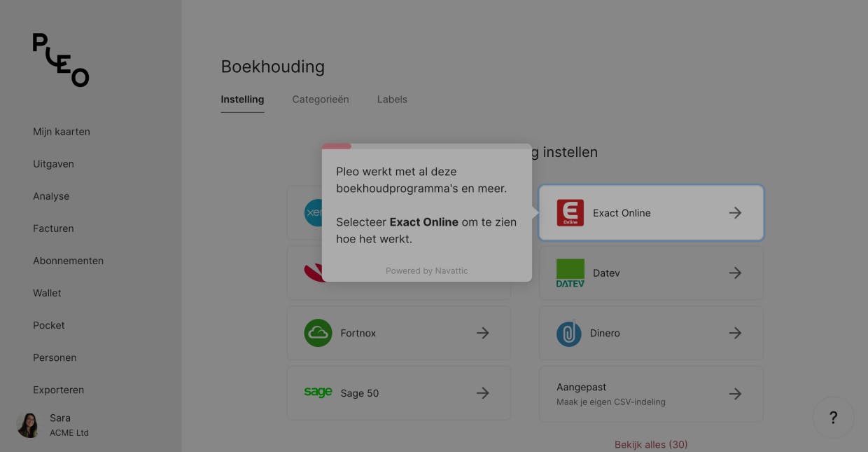The width and height of the screenshot is (868, 452).
Task: Open Personen in sidebar
Action: [x=55, y=357]
